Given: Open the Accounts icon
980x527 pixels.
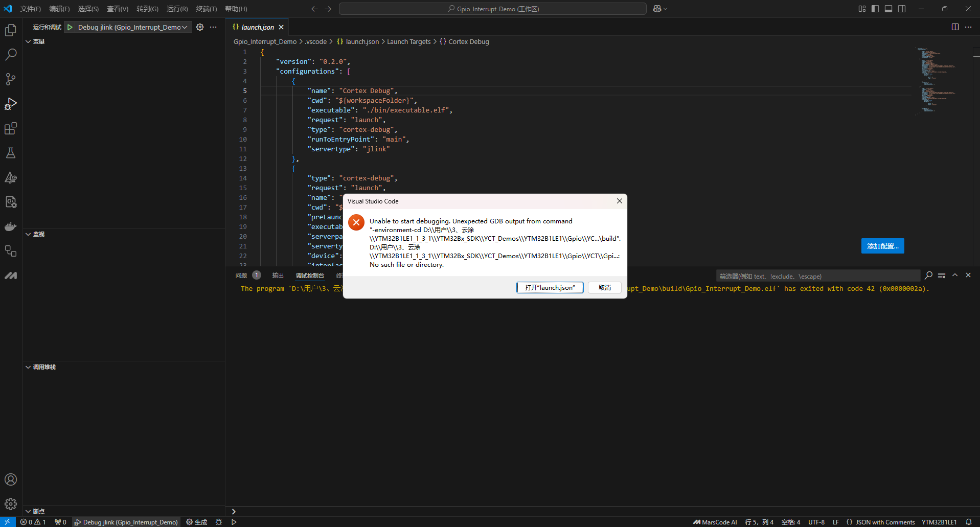Looking at the screenshot, I should [x=11, y=479].
